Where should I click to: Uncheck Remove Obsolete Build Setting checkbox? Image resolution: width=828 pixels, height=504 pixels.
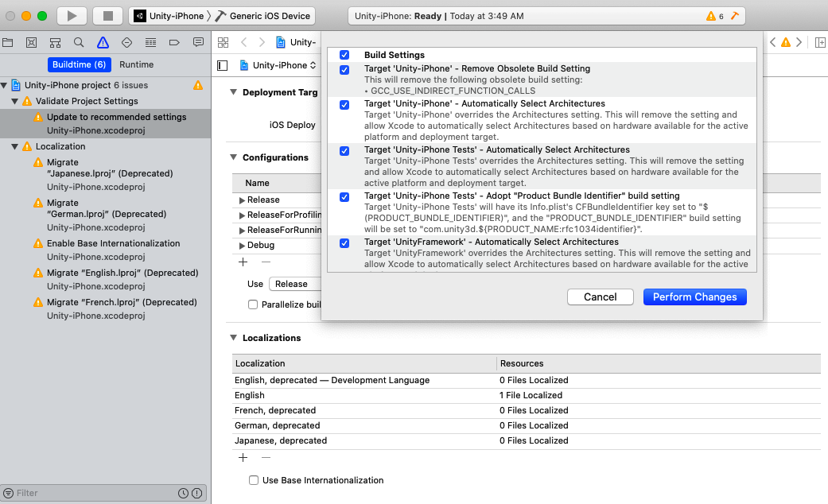(x=344, y=70)
